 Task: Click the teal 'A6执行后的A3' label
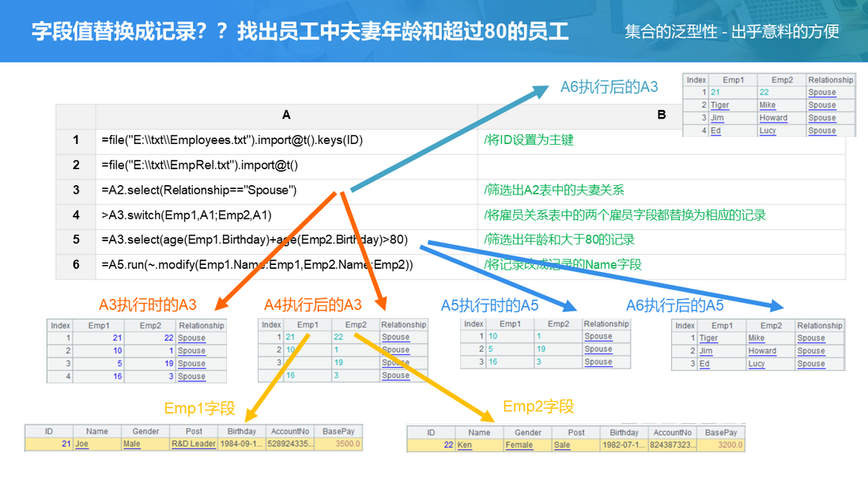[609, 87]
